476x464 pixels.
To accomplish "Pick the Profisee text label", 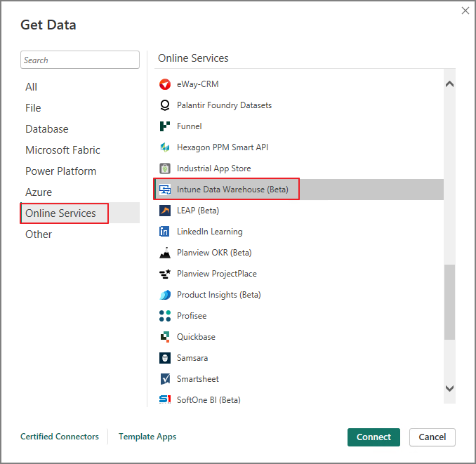I will (192, 316).
